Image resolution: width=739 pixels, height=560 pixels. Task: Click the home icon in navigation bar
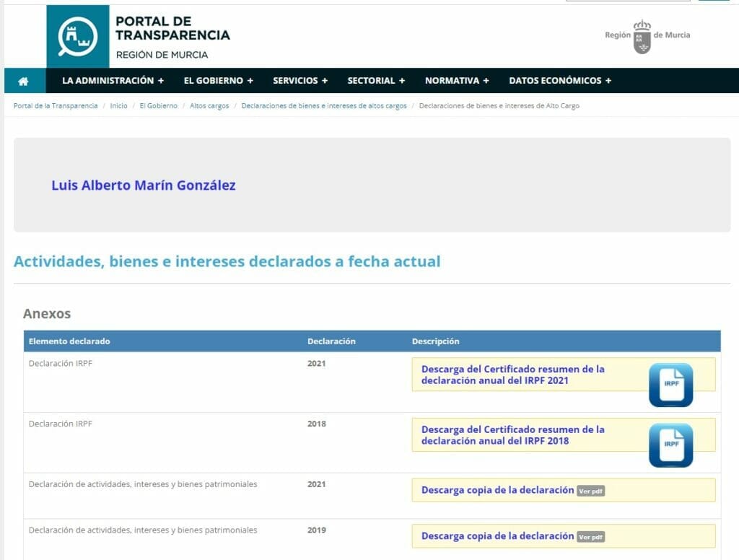pyautogui.click(x=23, y=81)
